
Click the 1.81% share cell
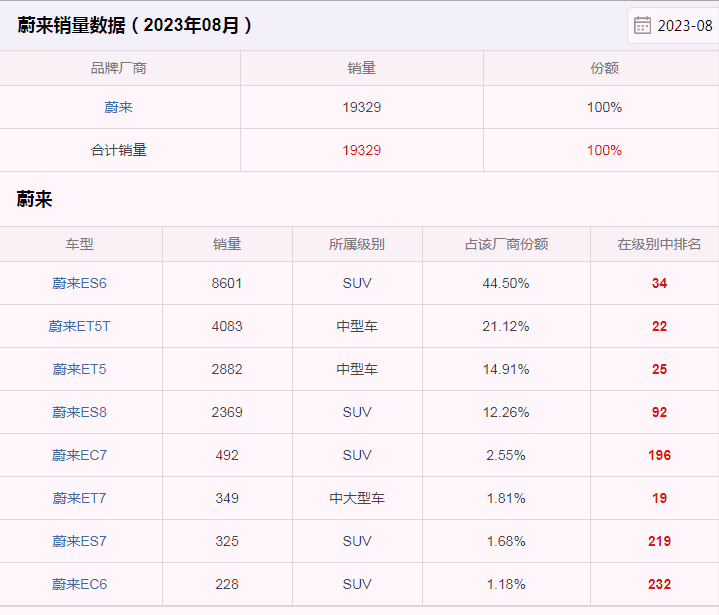pyautogui.click(x=506, y=498)
